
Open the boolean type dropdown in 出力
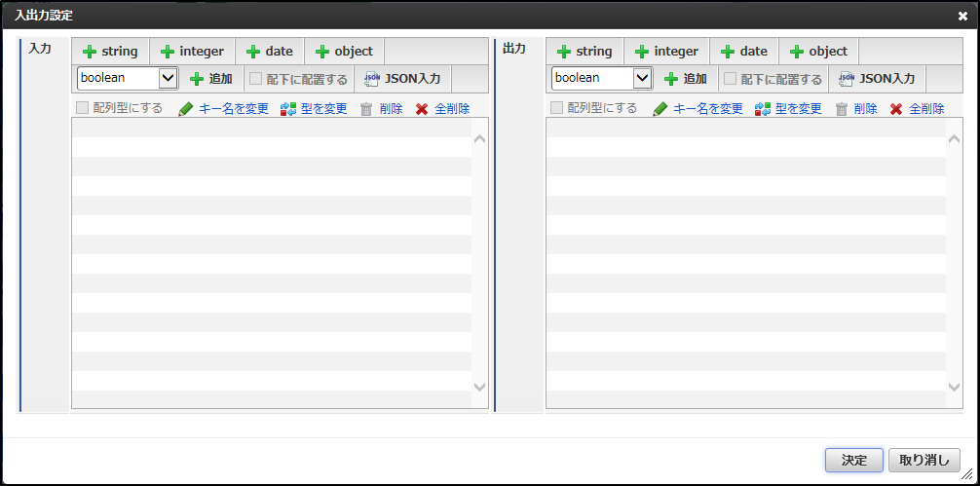point(602,78)
